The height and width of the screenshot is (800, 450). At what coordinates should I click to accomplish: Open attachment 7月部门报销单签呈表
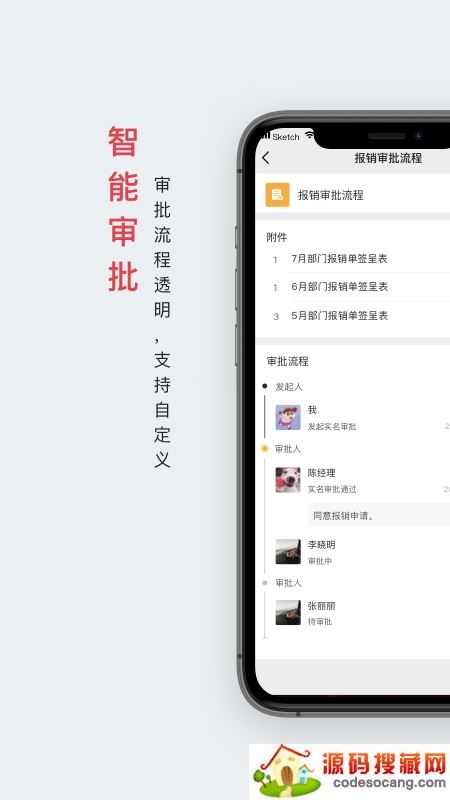[339, 259]
